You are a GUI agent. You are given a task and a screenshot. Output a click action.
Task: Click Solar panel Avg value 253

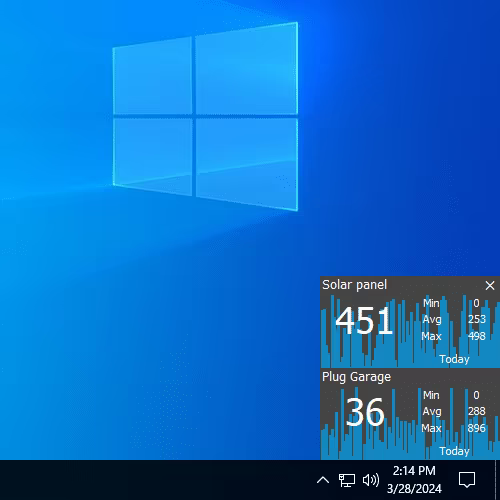[x=477, y=319]
